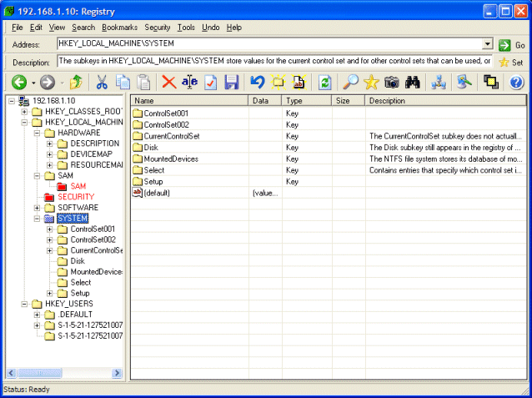Click the overlapping squares windows icon
Image resolution: width=532 pixels, height=398 pixels.
coord(490,82)
